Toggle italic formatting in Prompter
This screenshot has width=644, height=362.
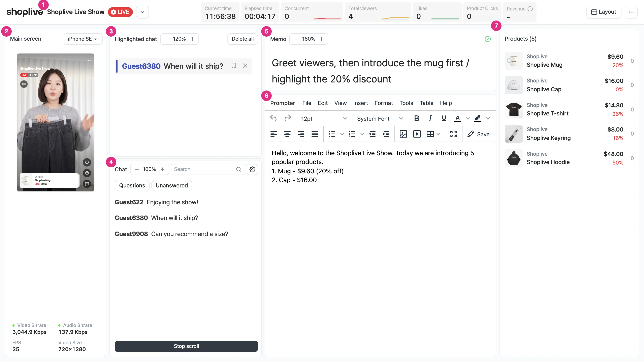[x=430, y=118]
